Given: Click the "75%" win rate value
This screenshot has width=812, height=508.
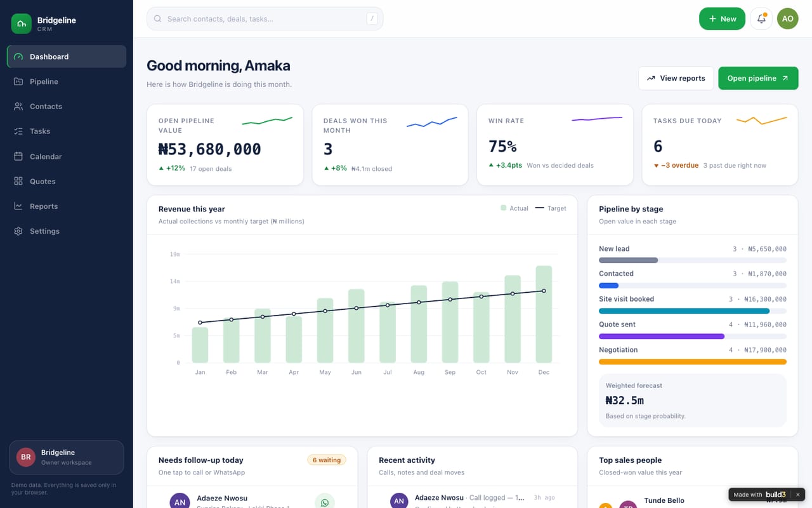Looking at the screenshot, I should [502, 147].
